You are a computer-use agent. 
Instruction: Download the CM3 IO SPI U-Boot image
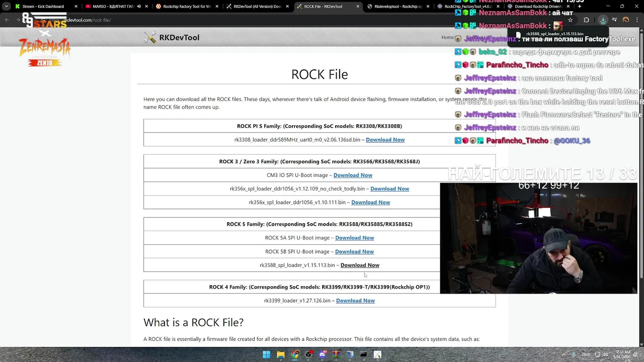pos(353,175)
